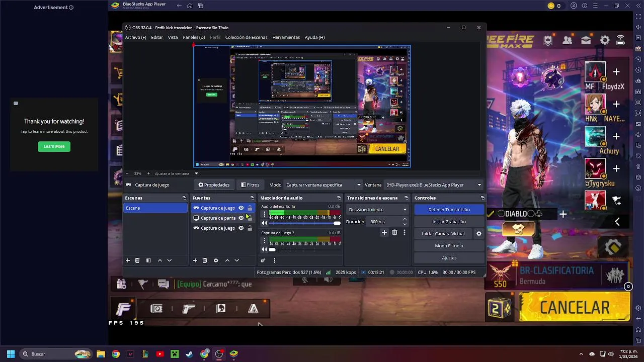Mute Captura de juego 2 speaker
The height and width of the screenshot is (362, 644).
(x=264, y=249)
